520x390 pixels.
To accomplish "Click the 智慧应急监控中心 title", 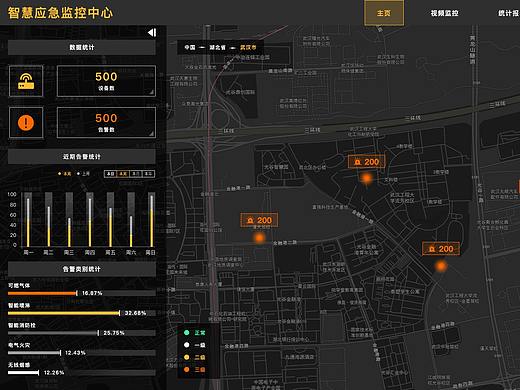I will [60, 13].
